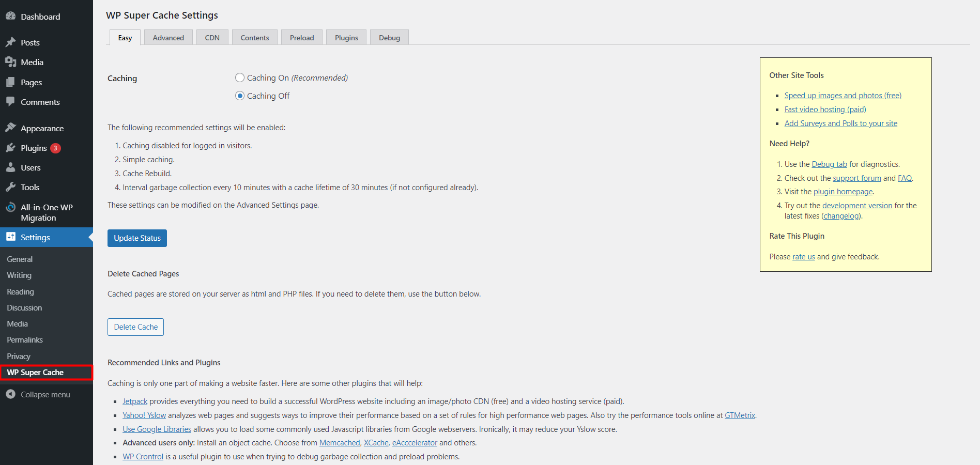Enable the Caching On option

[240, 78]
